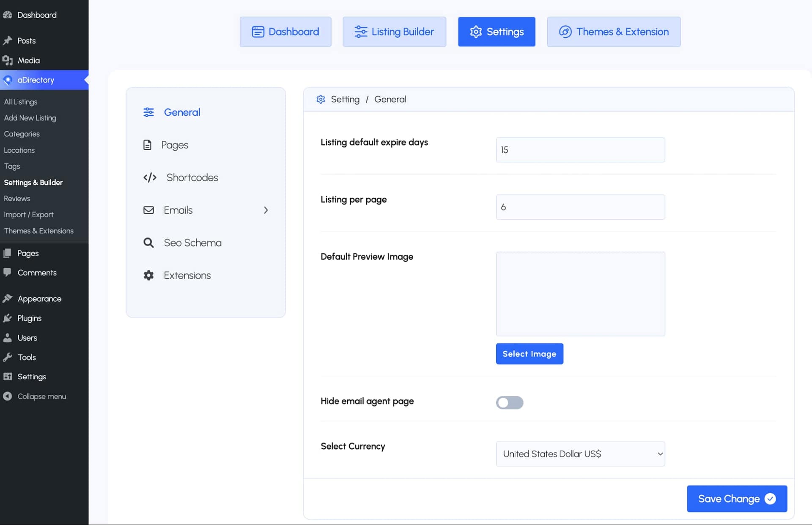Click the aDirectory sidebar menu icon
812x525 pixels.
[8, 80]
